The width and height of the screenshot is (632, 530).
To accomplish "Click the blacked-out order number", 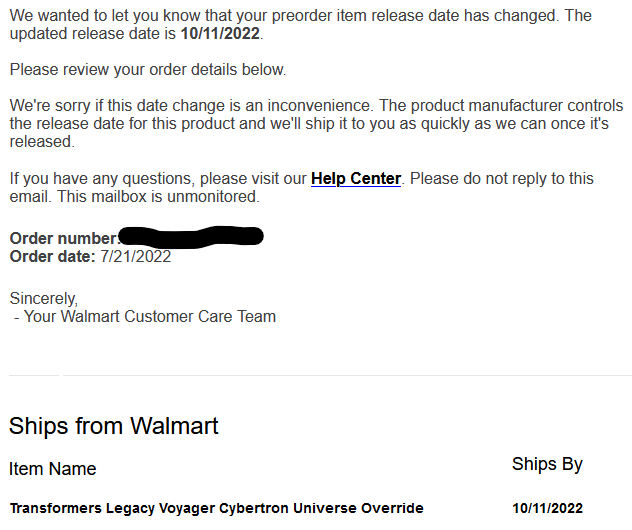I will point(190,237).
